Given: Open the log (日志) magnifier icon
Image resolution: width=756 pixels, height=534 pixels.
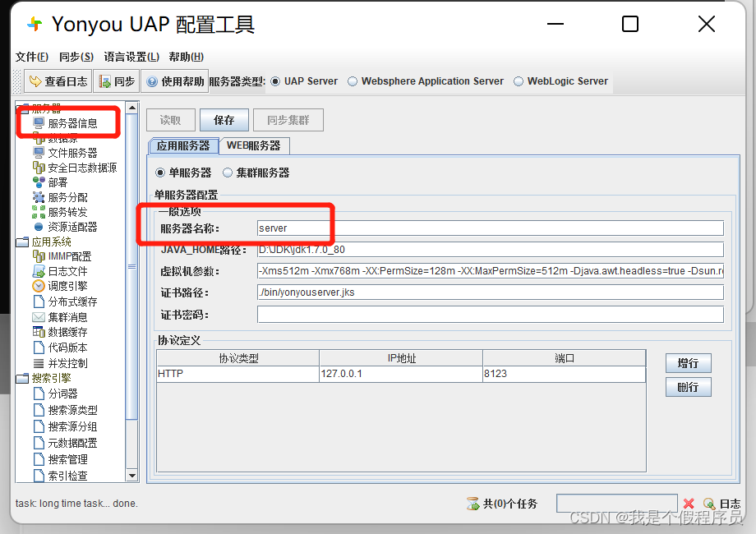Looking at the screenshot, I should click(x=709, y=504).
